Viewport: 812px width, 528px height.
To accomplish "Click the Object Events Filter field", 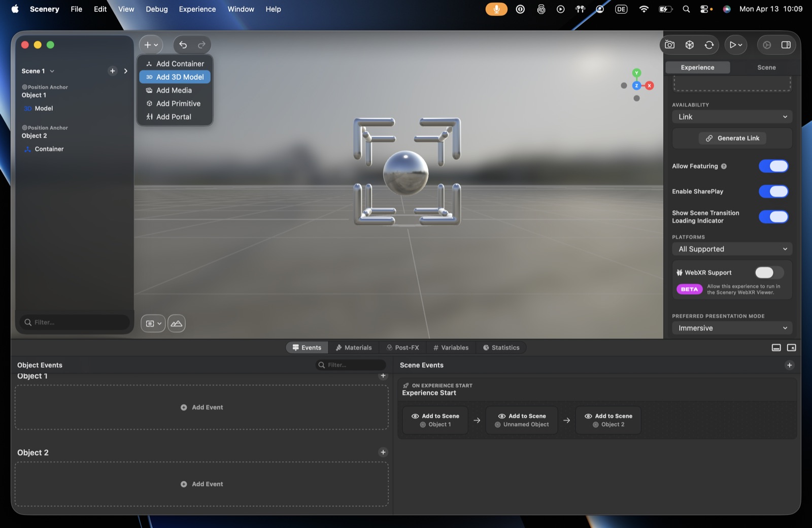I will [x=351, y=365].
